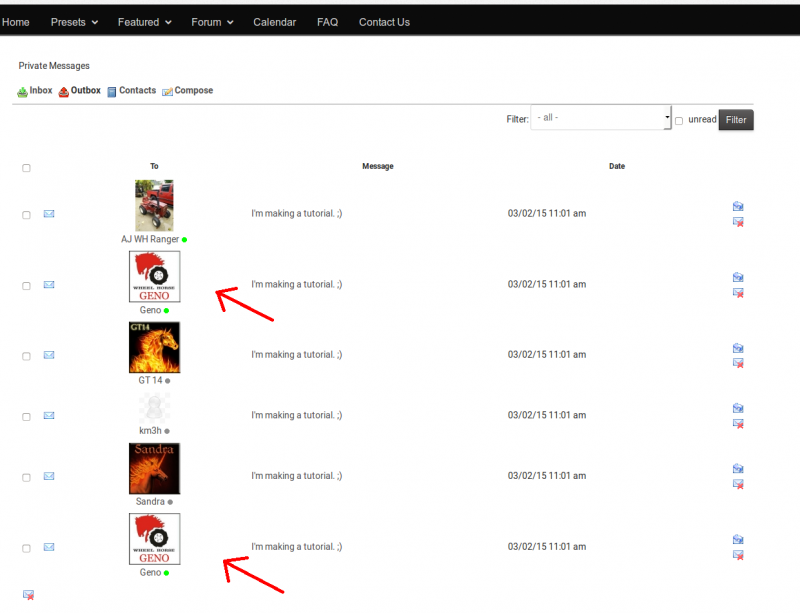The height and width of the screenshot is (613, 800).
Task: Open the Calendar menu item
Action: [x=274, y=22]
